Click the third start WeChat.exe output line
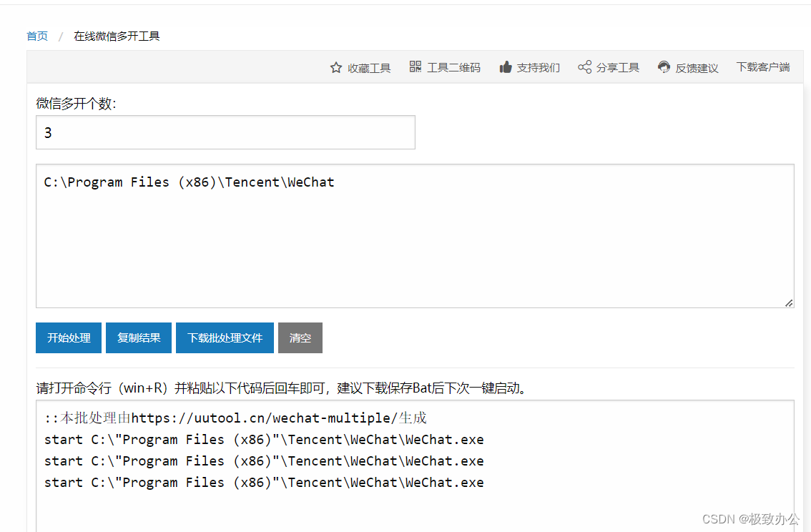 pos(264,483)
